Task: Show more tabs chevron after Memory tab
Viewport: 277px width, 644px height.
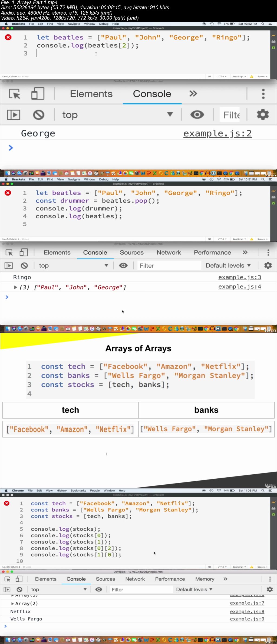Action: click(225, 579)
